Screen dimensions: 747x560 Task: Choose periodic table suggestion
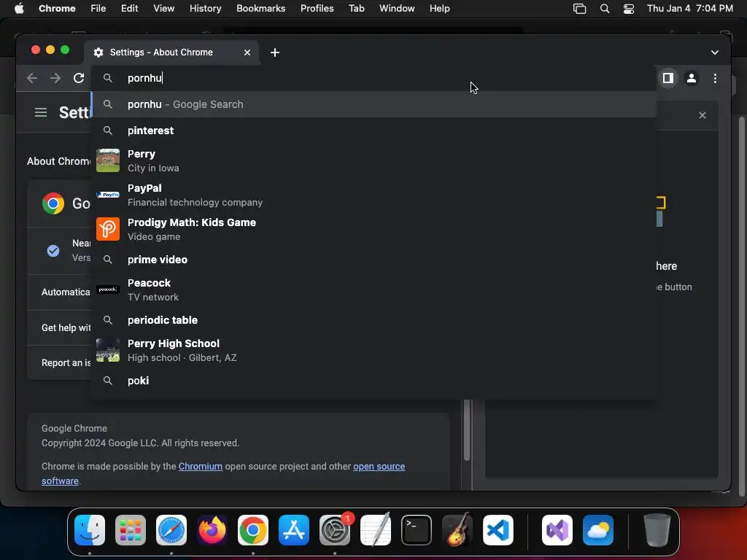pyautogui.click(x=374, y=320)
